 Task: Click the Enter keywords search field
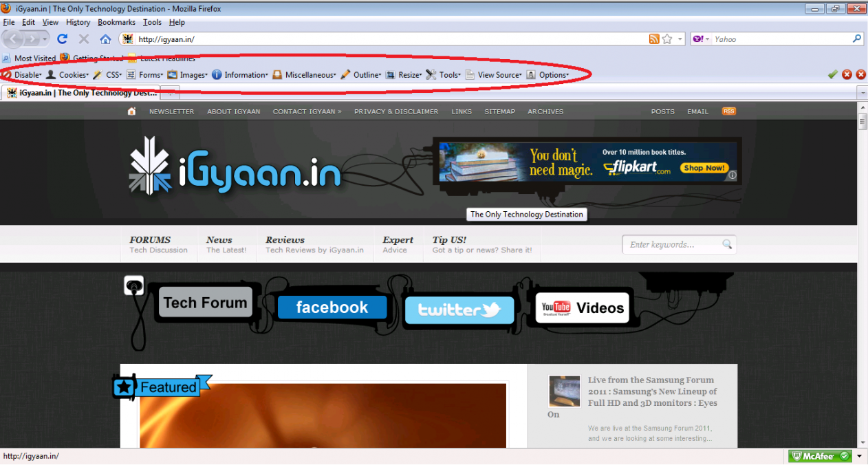tap(673, 244)
